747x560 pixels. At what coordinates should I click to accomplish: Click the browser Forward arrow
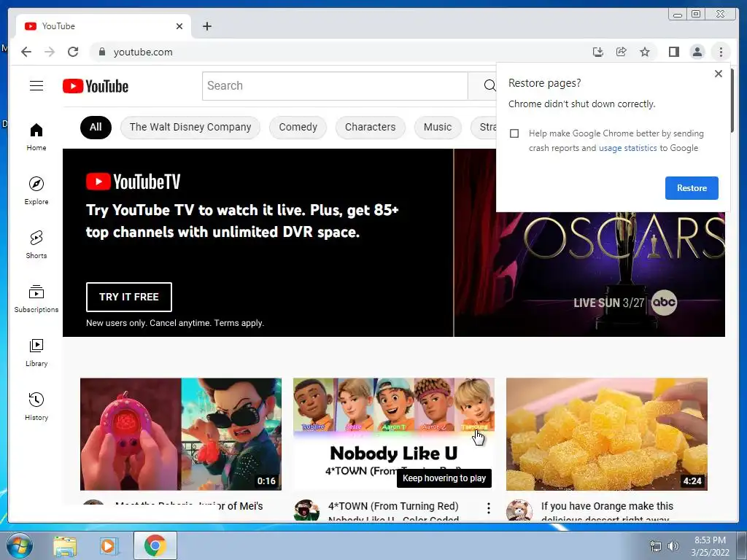click(50, 52)
